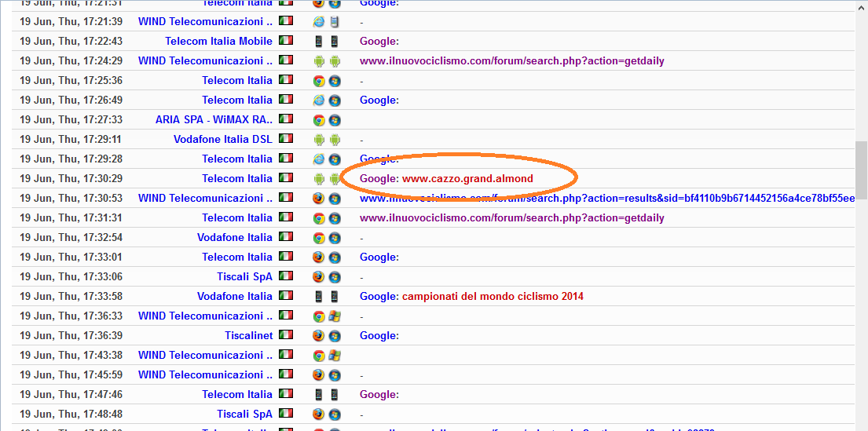
Task: Open the Google referrer link at 17:33:01
Action: point(378,258)
